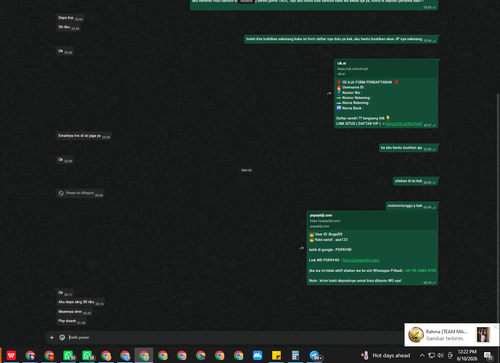Select the 'mohontunggu y kak' message
Image resolution: width=500 pixels, height=363 pixels.
(412, 206)
